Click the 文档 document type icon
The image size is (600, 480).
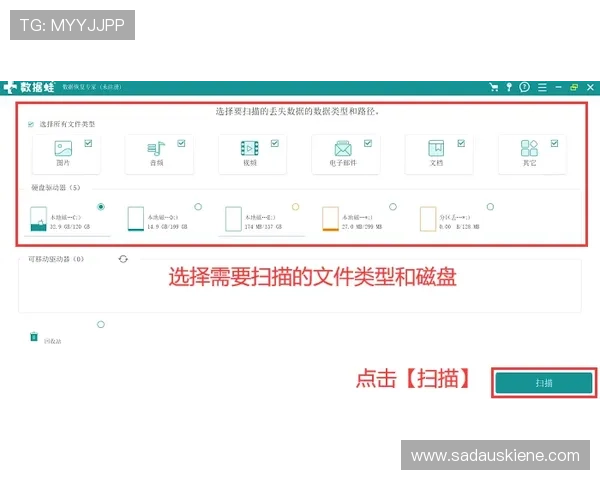pyautogui.click(x=436, y=148)
